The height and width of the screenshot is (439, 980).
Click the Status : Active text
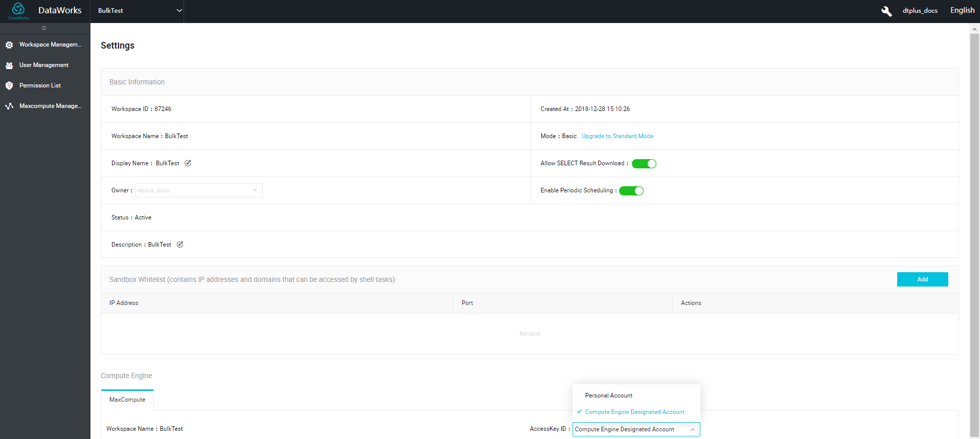pos(131,217)
